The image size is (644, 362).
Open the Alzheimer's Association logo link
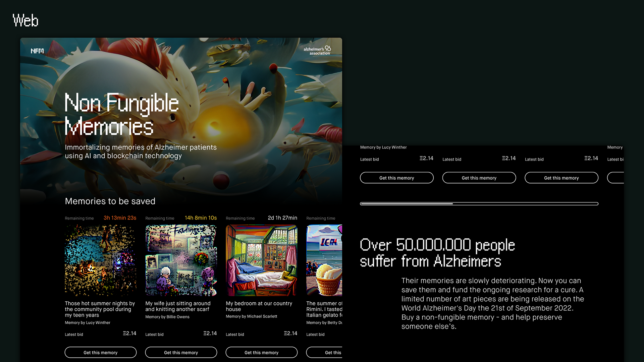tap(317, 51)
